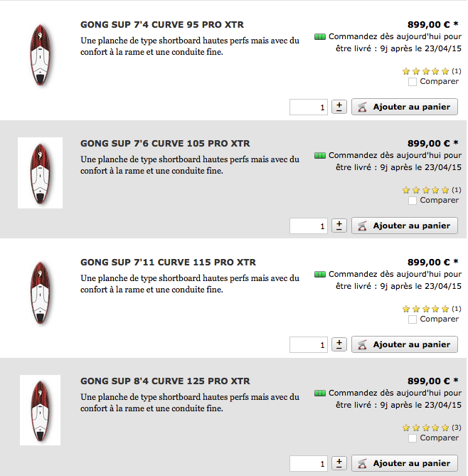Check Comparer for 7'4 CURVE 95
This screenshot has height=476, width=468.
pyautogui.click(x=413, y=82)
